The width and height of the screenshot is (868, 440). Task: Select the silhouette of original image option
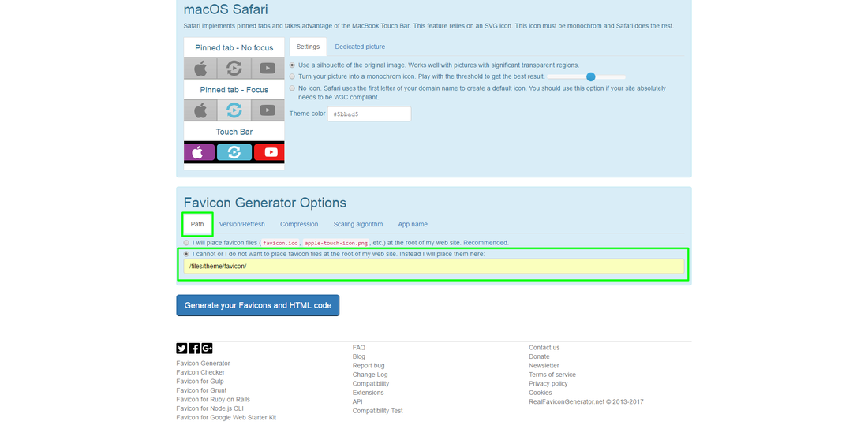tap(292, 65)
